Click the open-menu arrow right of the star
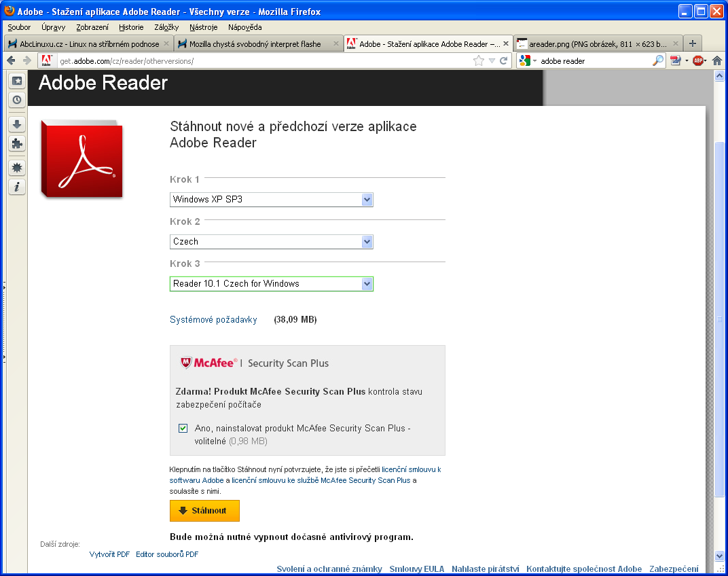 point(492,60)
